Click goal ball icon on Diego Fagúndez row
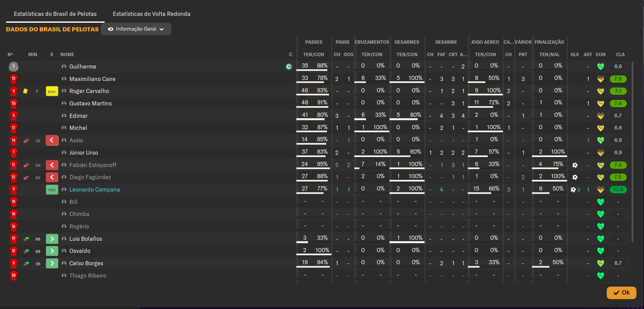The width and height of the screenshot is (644, 309). pos(575,177)
